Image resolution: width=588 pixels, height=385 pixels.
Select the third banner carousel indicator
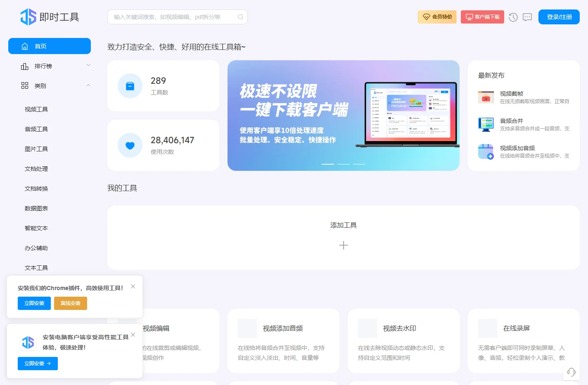pyautogui.click(x=359, y=164)
